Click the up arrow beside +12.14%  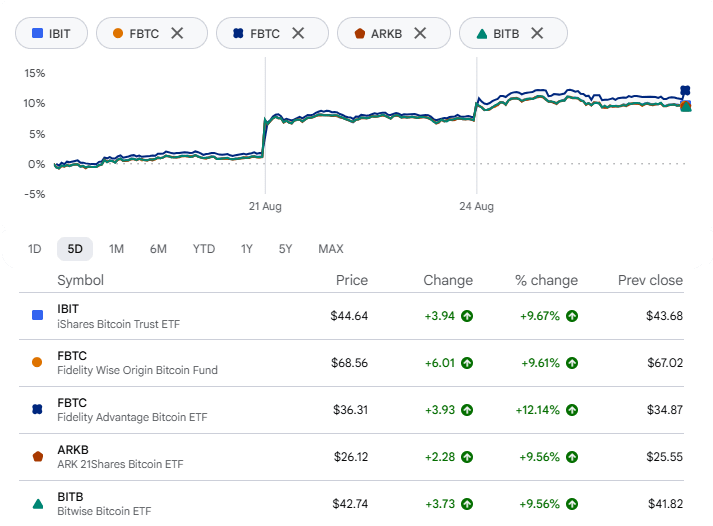[572, 410]
